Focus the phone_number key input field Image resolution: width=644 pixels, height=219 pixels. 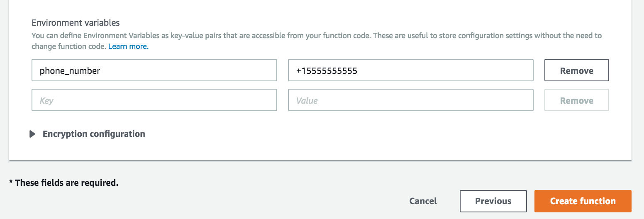pyautogui.click(x=154, y=70)
